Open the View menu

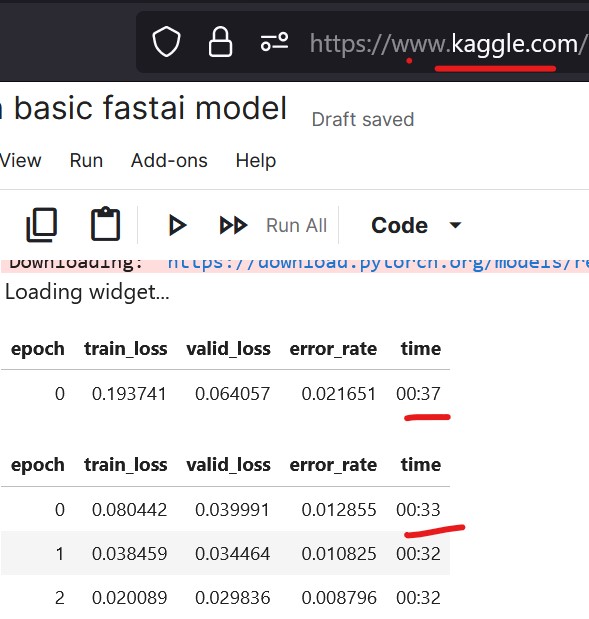(x=21, y=161)
